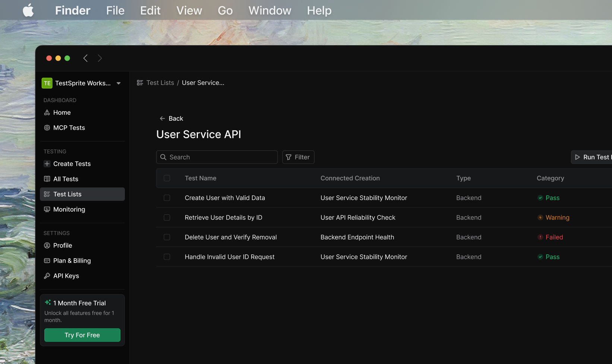The width and height of the screenshot is (612, 364).
Task: Click the Connected Creation column header
Action: point(350,178)
